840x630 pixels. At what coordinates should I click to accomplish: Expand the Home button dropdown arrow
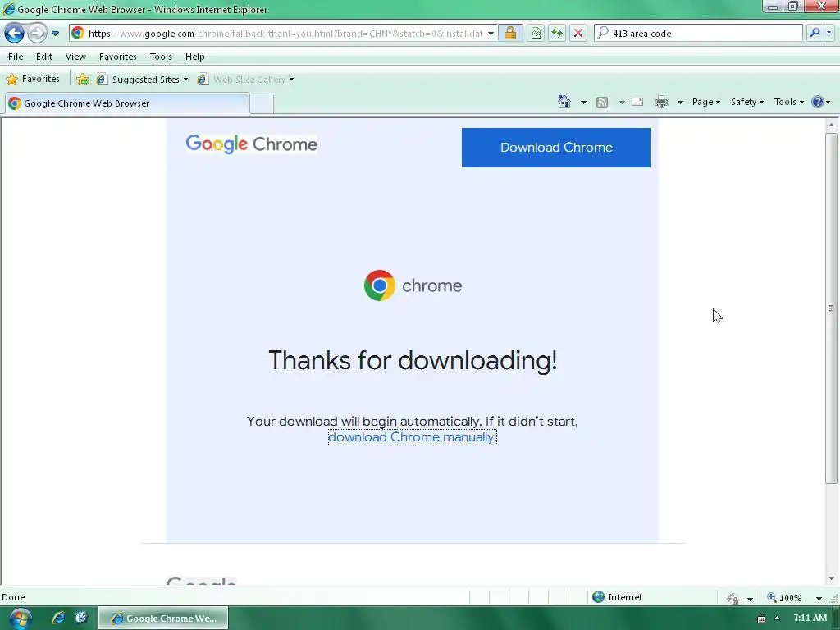click(x=583, y=102)
